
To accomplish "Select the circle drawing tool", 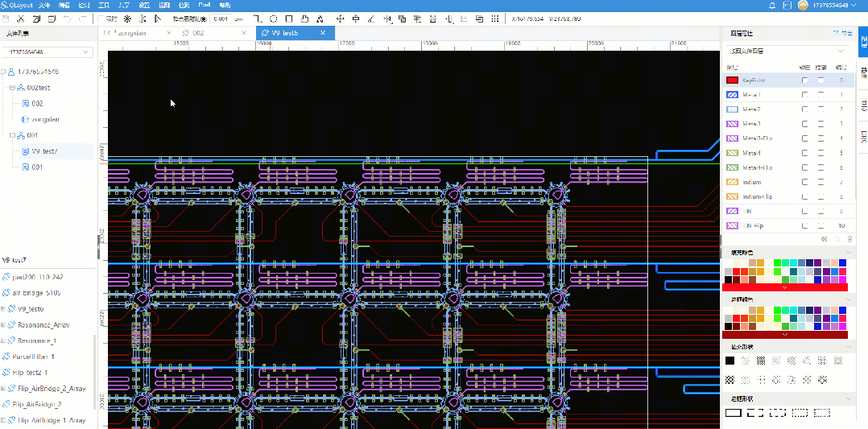I will (x=274, y=19).
